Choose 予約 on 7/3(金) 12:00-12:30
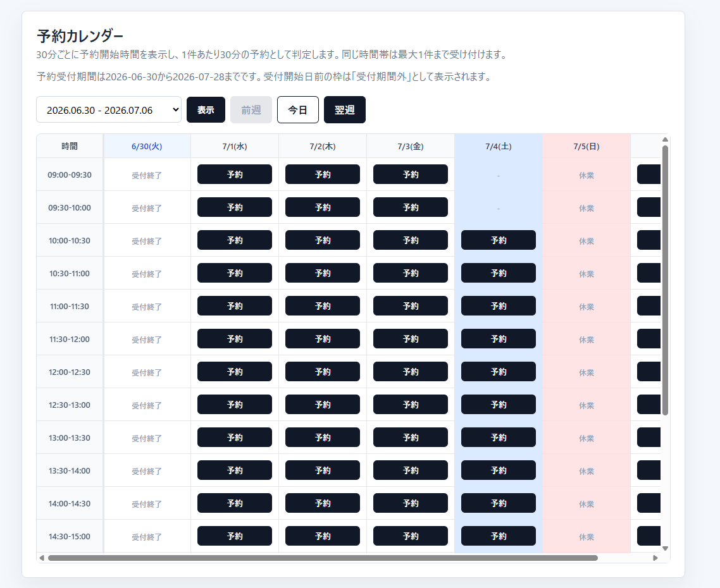720x588 pixels. point(411,372)
